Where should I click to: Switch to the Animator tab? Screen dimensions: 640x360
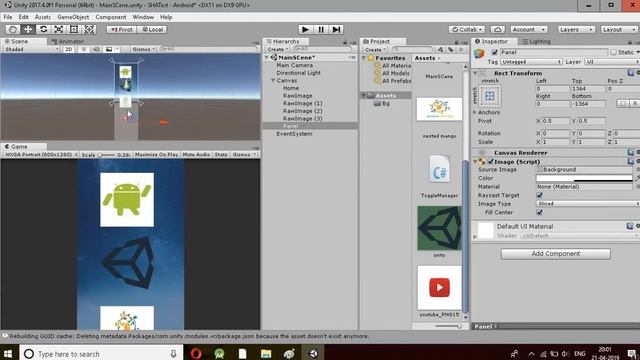tap(68, 41)
